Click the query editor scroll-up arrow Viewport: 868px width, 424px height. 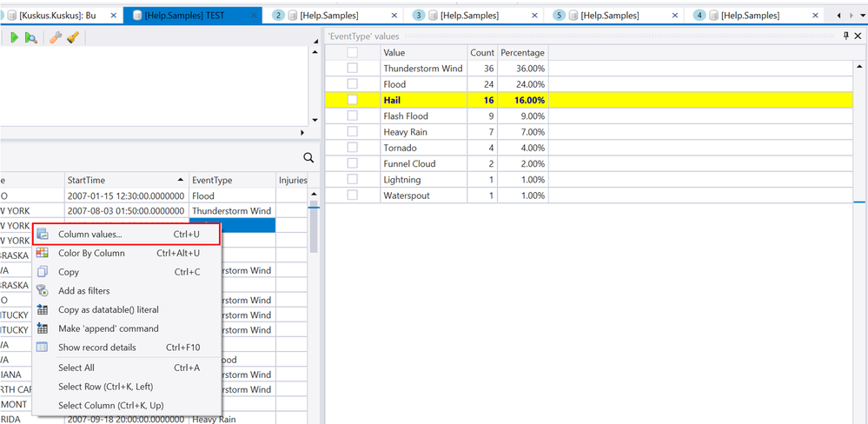coord(315,52)
